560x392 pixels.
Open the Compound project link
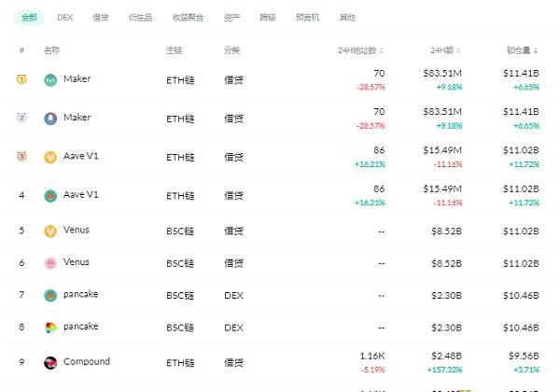pyautogui.click(x=87, y=361)
